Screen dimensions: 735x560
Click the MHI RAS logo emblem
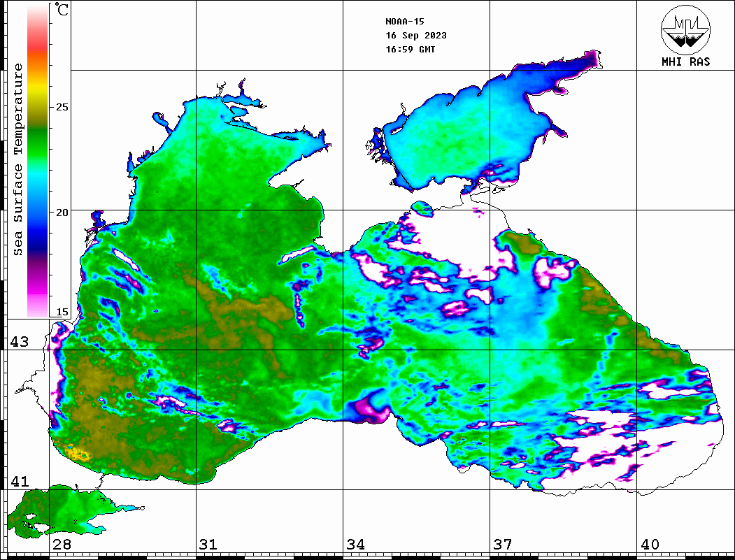(685, 30)
